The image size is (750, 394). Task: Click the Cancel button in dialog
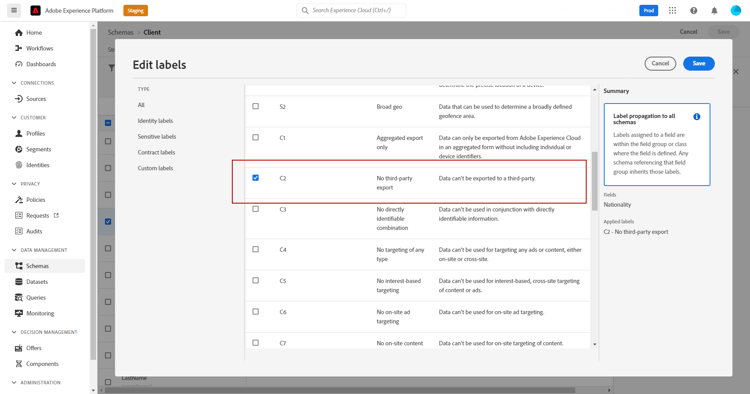[660, 64]
